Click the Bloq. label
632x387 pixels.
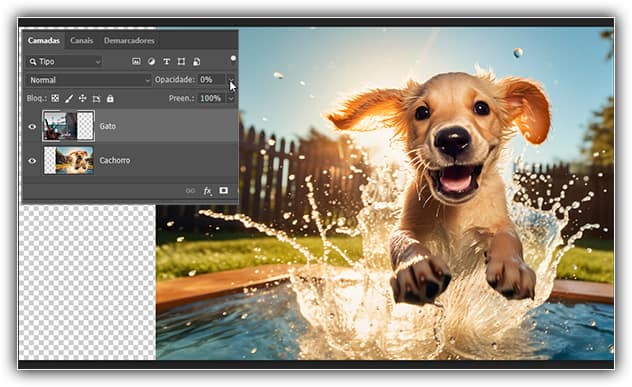[x=37, y=98]
